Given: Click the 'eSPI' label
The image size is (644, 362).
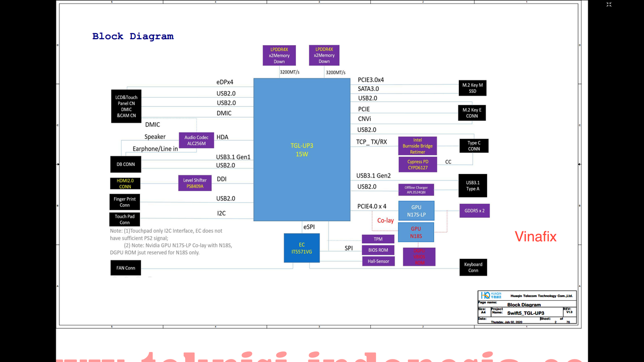Looking at the screenshot, I should [308, 227].
